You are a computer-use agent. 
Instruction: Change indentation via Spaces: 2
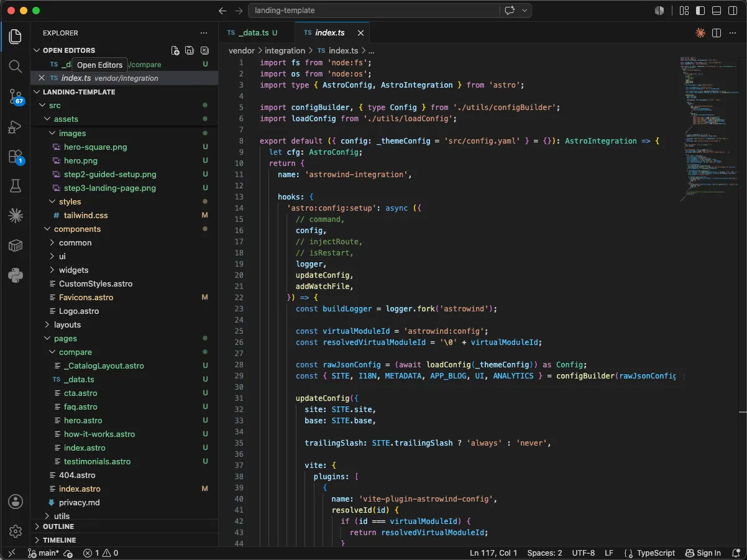(x=544, y=553)
